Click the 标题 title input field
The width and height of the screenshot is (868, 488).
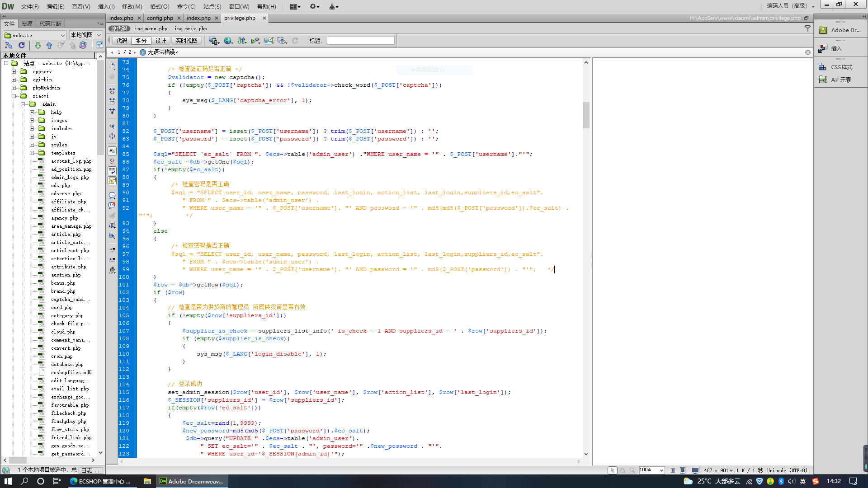(x=360, y=41)
